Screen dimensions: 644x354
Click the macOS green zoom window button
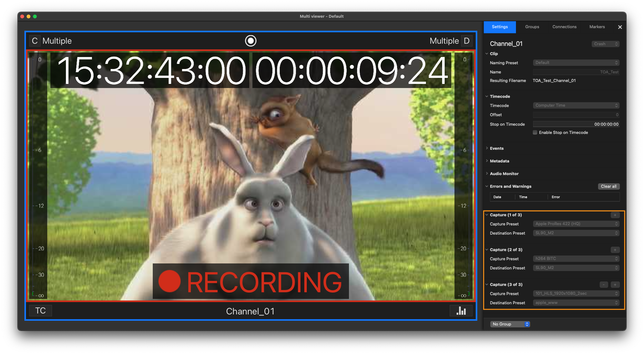35,16
